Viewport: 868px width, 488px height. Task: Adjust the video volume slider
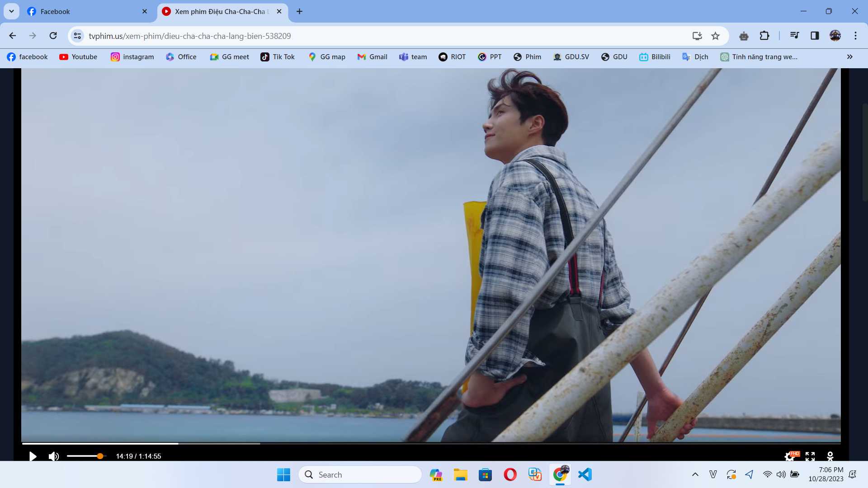click(x=86, y=456)
